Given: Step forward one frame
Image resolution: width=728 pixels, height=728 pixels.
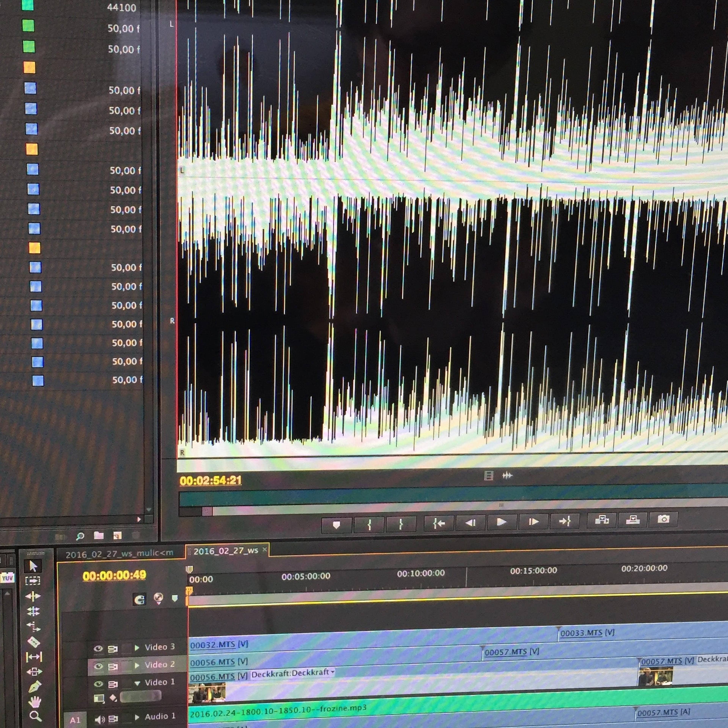Looking at the screenshot, I should 533,522.
